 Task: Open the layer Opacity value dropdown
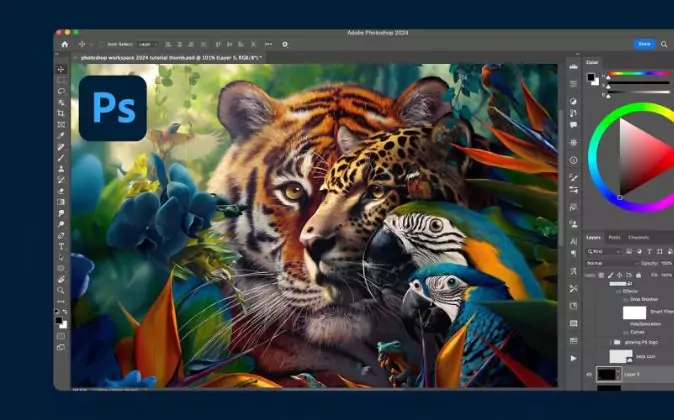pyautogui.click(x=666, y=263)
